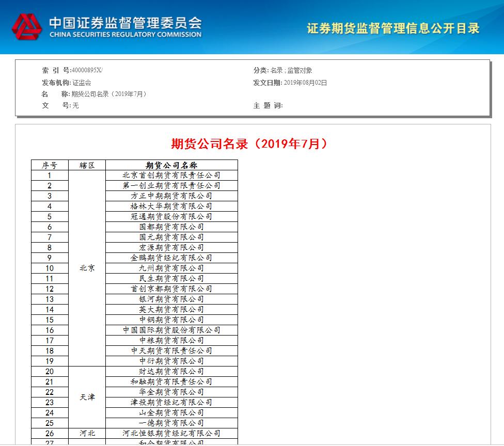This screenshot has width=504, height=446.
Task: Click the 序号 column header
Action: click(51, 164)
